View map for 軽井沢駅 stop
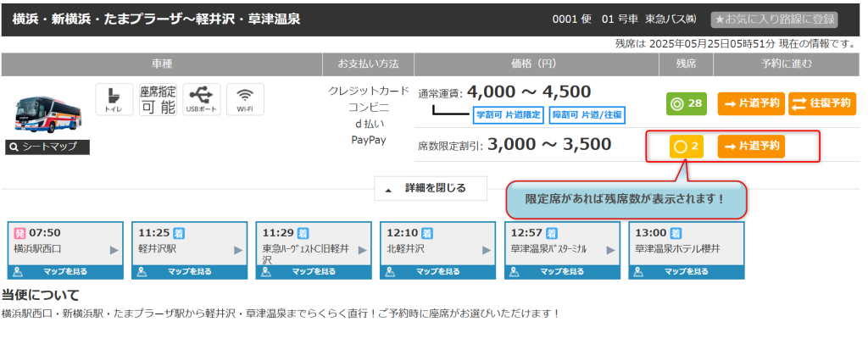The image size is (868, 344). (190, 272)
